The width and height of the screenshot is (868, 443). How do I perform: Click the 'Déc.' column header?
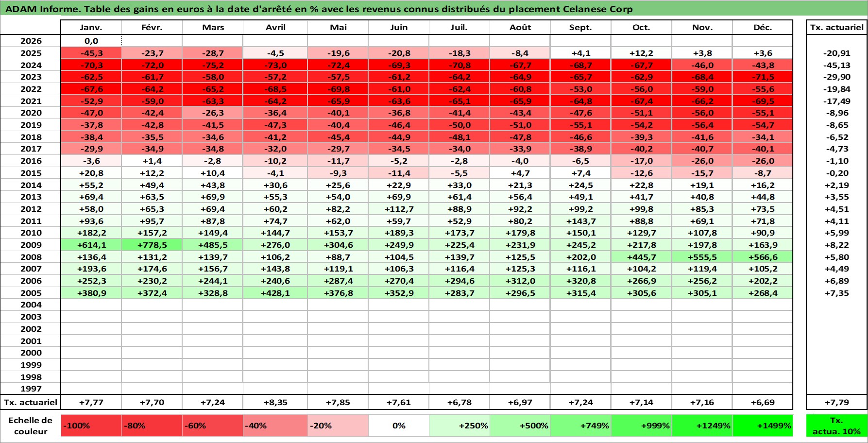(x=763, y=28)
